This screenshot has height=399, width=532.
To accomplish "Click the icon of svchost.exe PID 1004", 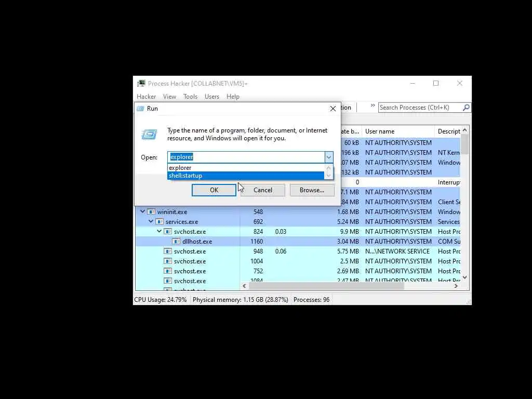I will (168, 261).
